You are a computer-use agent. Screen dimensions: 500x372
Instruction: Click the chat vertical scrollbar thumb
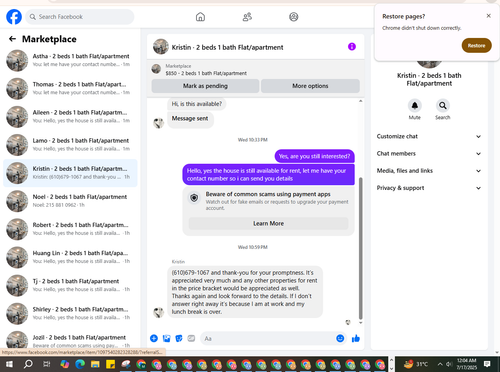click(x=360, y=248)
